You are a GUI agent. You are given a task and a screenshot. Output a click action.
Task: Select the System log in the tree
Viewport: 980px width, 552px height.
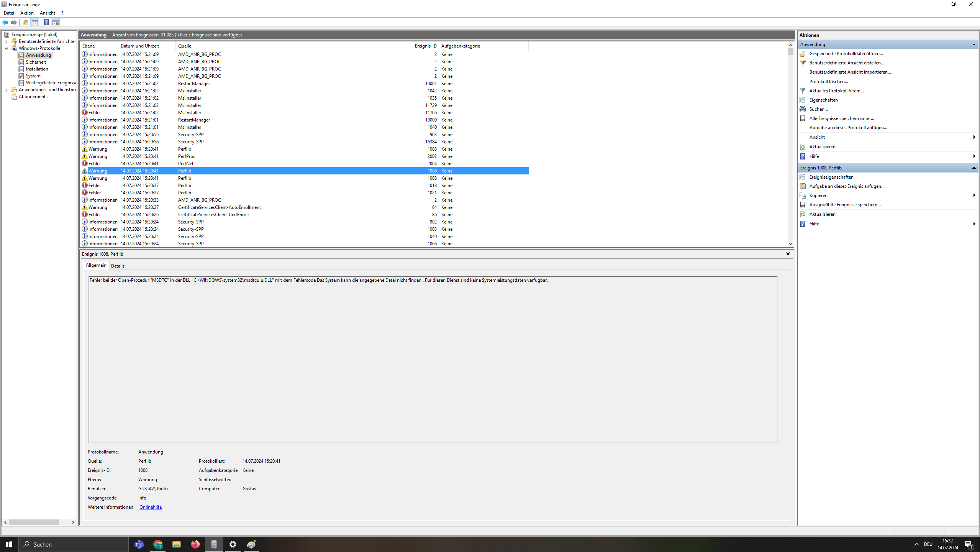coord(33,76)
